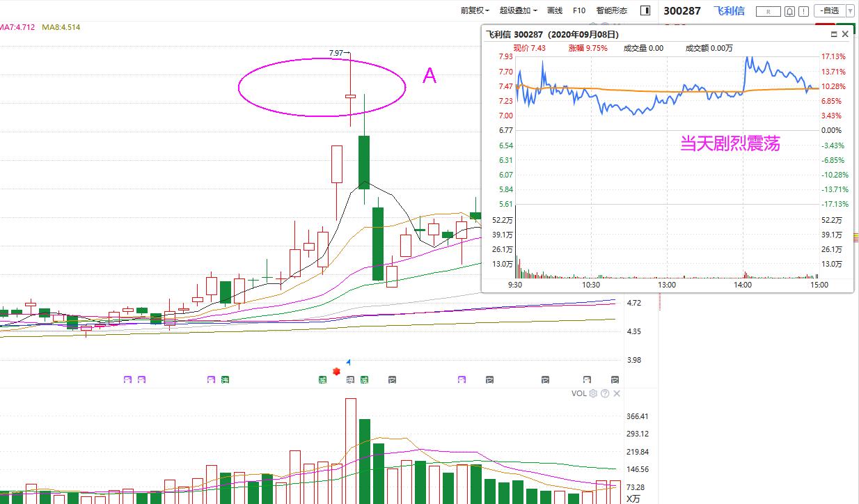Click 成交额 0.00万 in the popup
The width and height of the screenshot is (859, 504).
(x=709, y=48)
